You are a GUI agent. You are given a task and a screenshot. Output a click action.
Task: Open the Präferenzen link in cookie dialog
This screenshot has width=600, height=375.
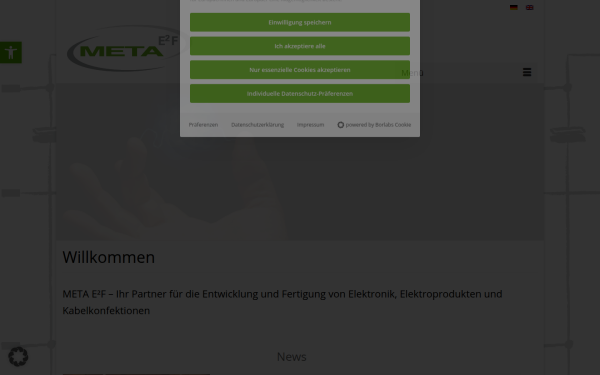coord(203,125)
